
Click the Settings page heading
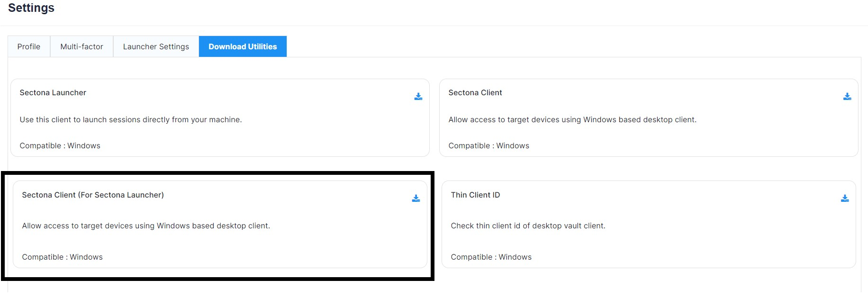[31, 8]
